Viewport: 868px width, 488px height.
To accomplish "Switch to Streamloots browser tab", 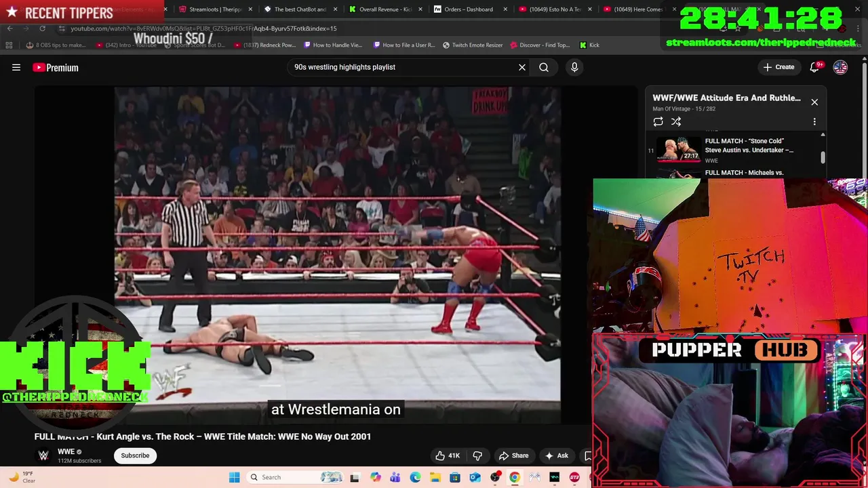I will pos(215,9).
